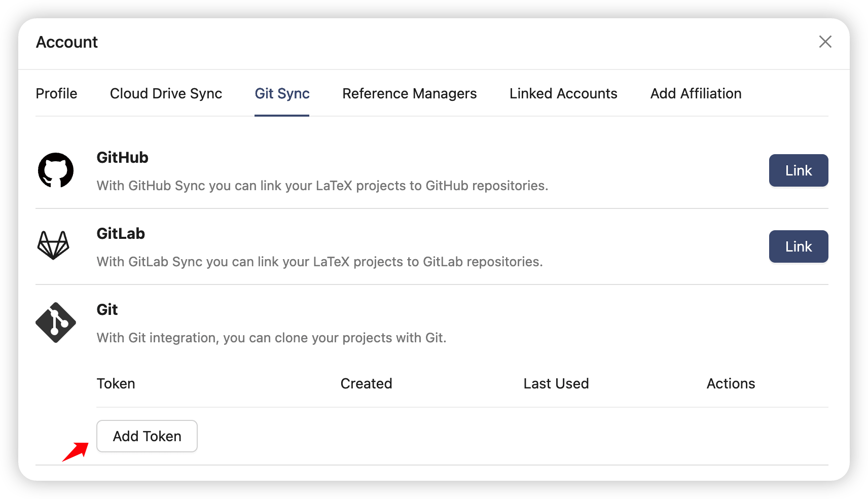Click the Actions column header
The width and height of the screenshot is (868, 499).
click(731, 383)
